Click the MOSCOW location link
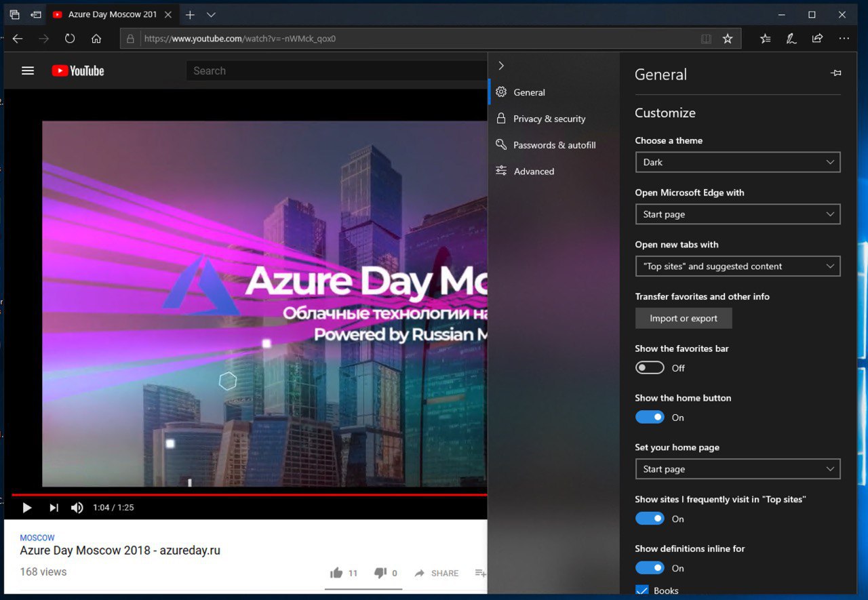Image resolution: width=868 pixels, height=600 pixels. pyautogui.click(x=37, y=538)
